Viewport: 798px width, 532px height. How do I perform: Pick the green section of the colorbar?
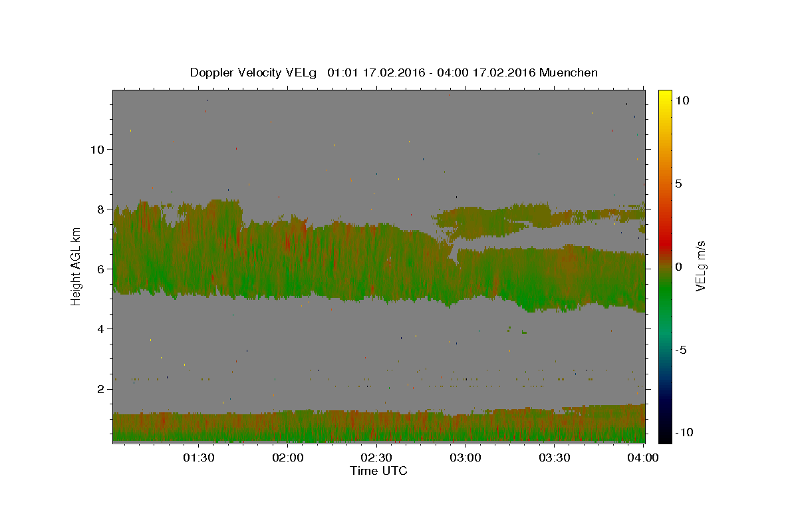click(664, 293)
